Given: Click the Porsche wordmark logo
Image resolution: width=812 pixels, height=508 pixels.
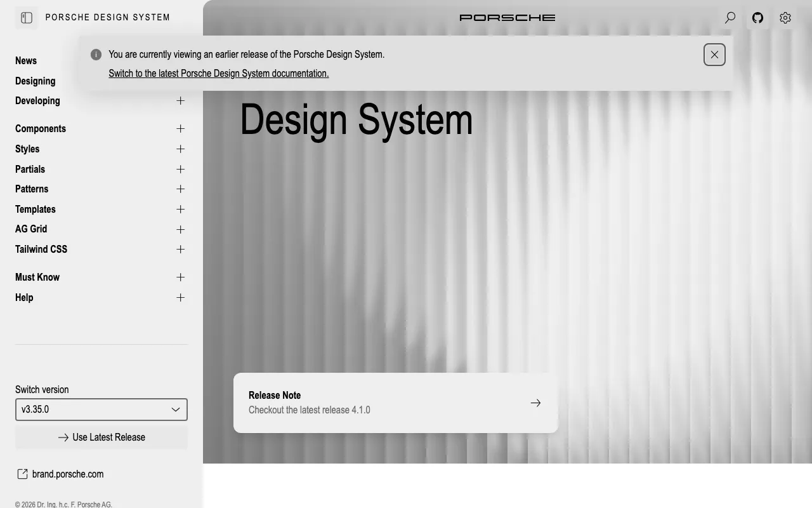Looking at the screenshot, I should click(x=507, y=18).
